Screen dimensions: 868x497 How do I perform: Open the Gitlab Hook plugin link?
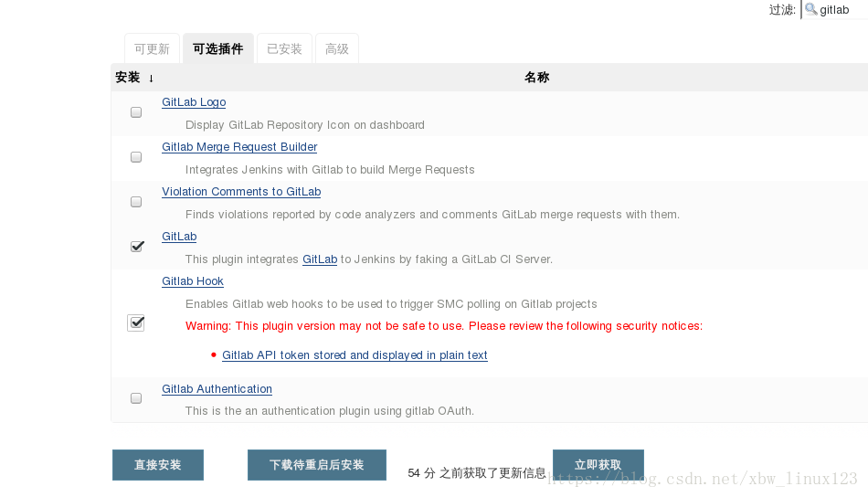tap(193, 281)
